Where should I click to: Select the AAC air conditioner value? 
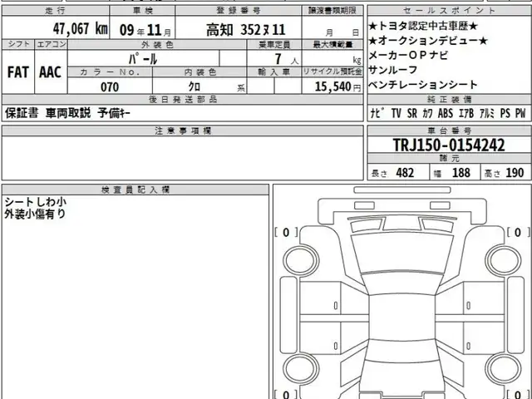(51, 72)
